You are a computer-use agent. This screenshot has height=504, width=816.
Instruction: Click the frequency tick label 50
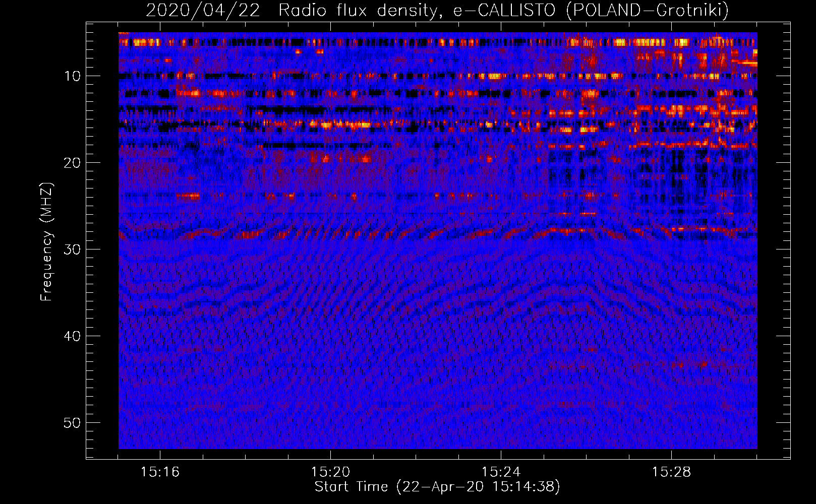73,423
